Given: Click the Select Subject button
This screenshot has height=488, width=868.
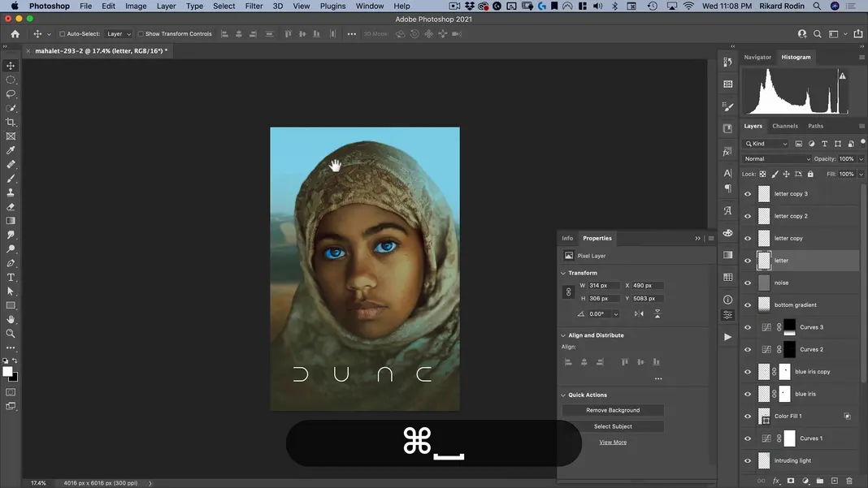Looking at the screenshot, I should 613,426.
